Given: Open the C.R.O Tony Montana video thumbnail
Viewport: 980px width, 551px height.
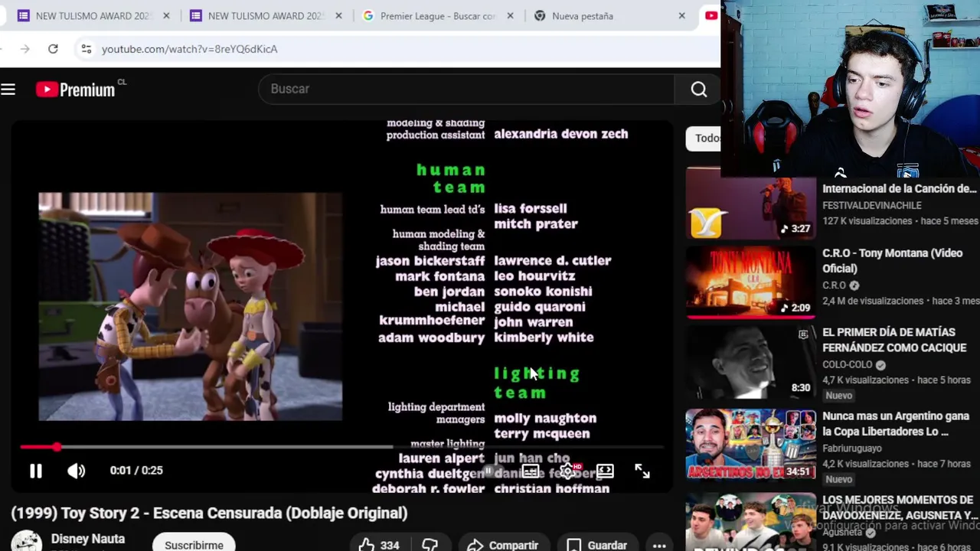Looking at the screenshot, I should point(750,282).
